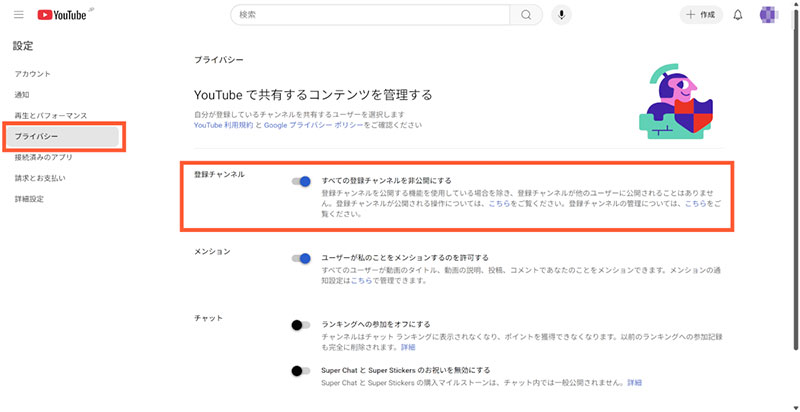The image size is (800, 412).
Task: Click the メンション section label
Action: [212, 251]
